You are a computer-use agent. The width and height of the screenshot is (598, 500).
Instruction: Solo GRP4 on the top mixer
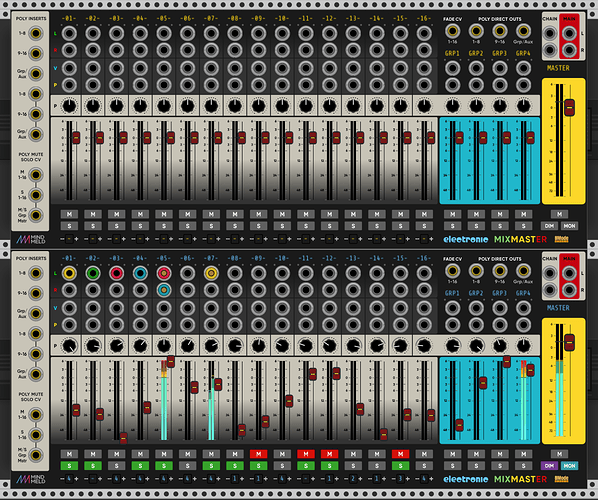pyautogui.click(x=523, y=226)
